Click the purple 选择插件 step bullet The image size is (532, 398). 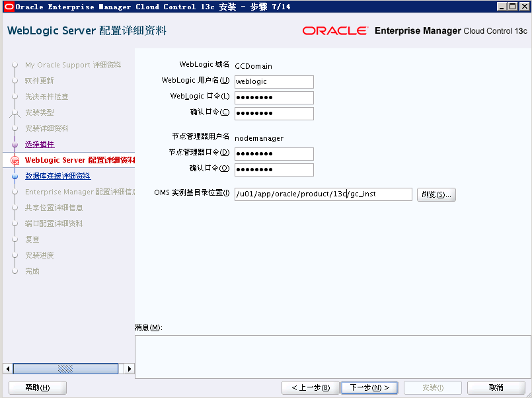pos(15,145)
